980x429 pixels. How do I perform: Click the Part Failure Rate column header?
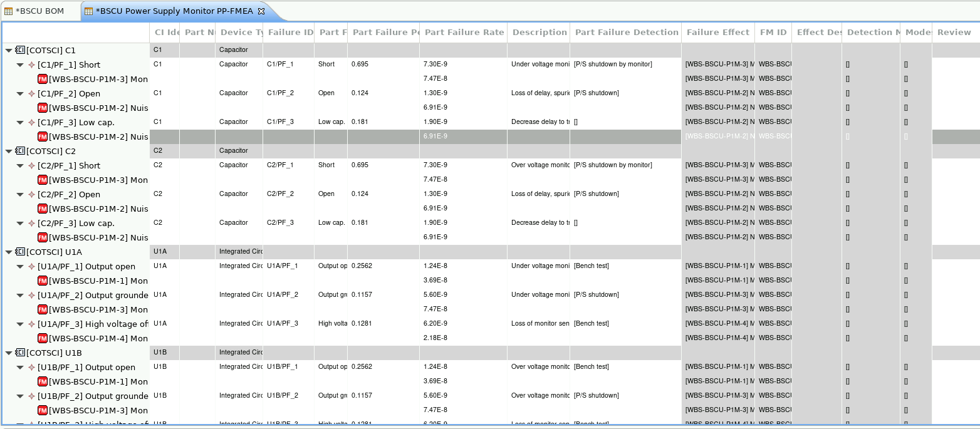464,33
